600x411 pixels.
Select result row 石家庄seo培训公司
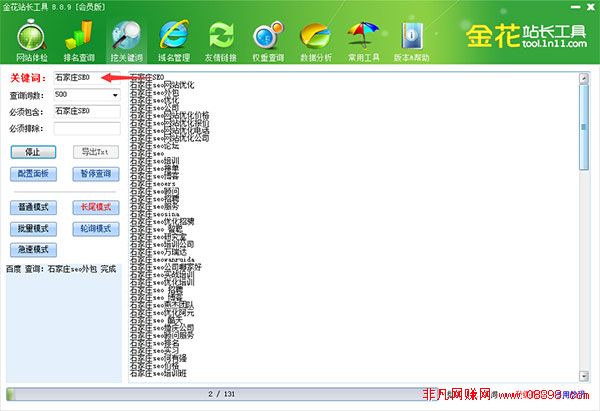point(162,244)
